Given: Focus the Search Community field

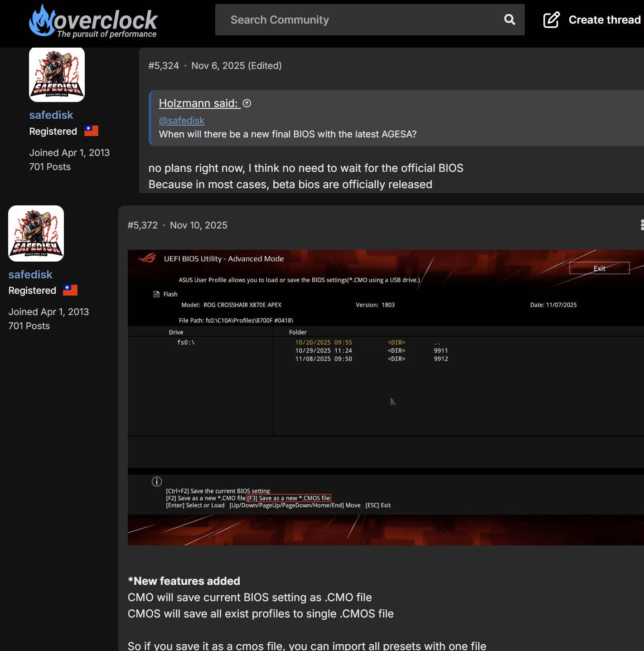Looking at the screenshot, I should 358,20.
